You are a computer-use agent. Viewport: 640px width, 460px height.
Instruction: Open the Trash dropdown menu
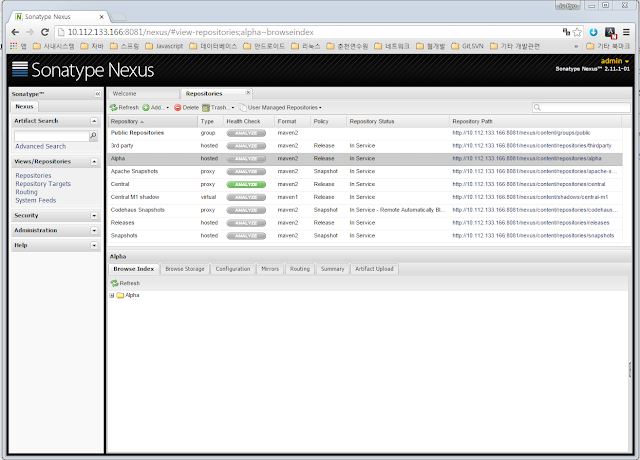(218, 107)
